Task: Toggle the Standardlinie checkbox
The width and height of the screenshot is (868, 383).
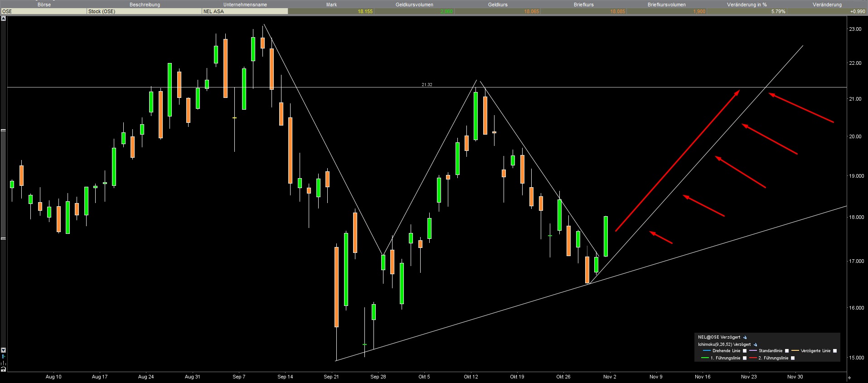Action: (787, 351)
